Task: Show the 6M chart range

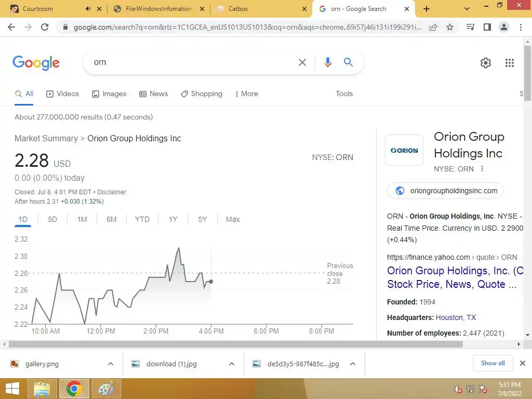Action: (x=111, y=220)
